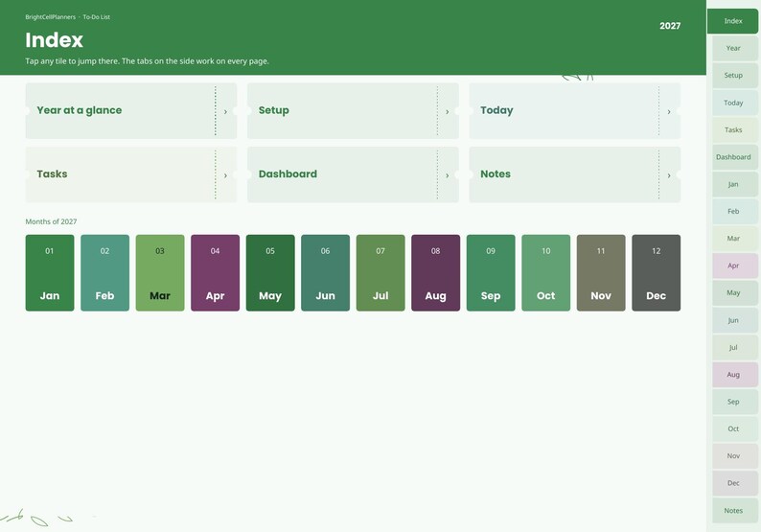Go to the Notes side tab

735,510
